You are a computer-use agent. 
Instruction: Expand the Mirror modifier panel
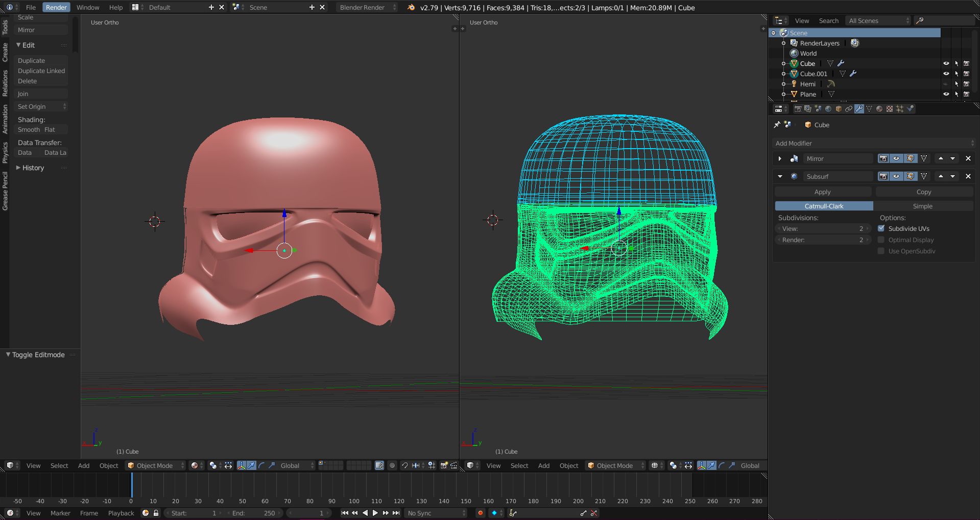pos(780,158)
